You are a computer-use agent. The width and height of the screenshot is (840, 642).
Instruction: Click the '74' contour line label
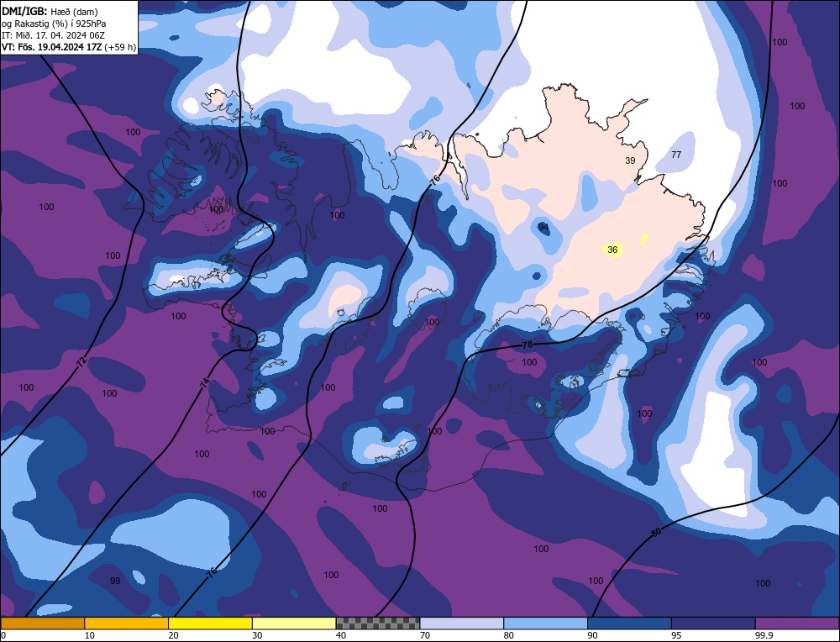point(205,383)
